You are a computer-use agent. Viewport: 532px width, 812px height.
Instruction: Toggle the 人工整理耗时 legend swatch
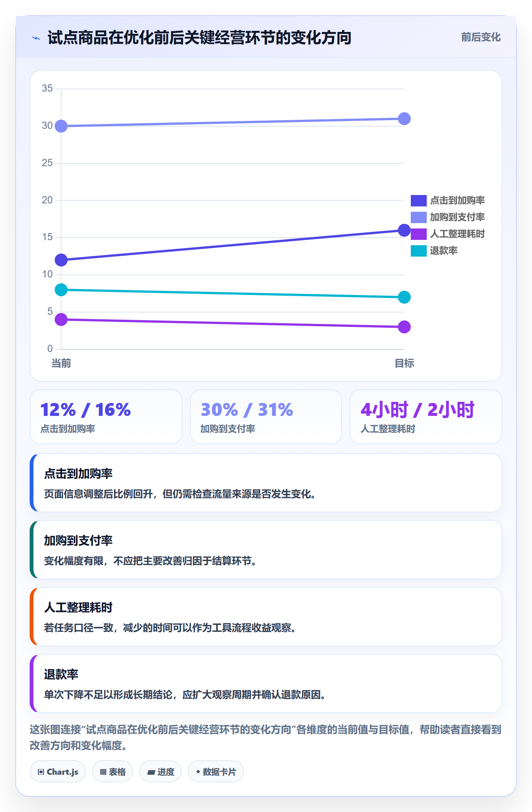click(x=418, y=234)
